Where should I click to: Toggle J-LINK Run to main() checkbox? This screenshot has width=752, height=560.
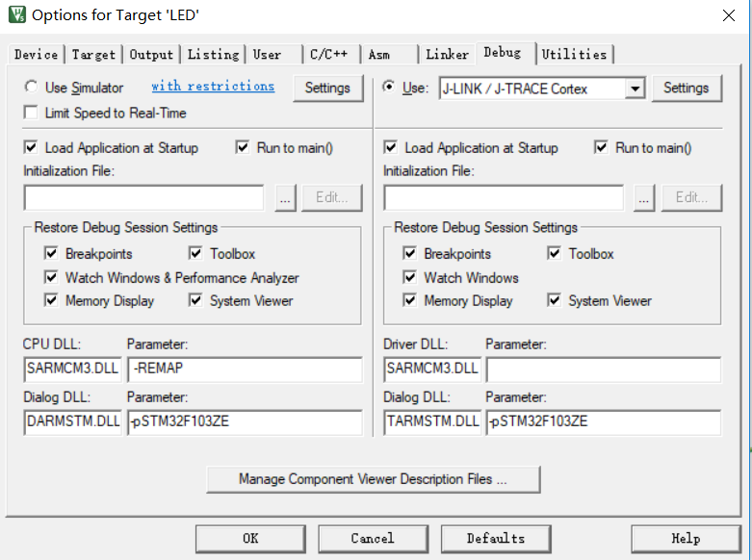[601, 147]
